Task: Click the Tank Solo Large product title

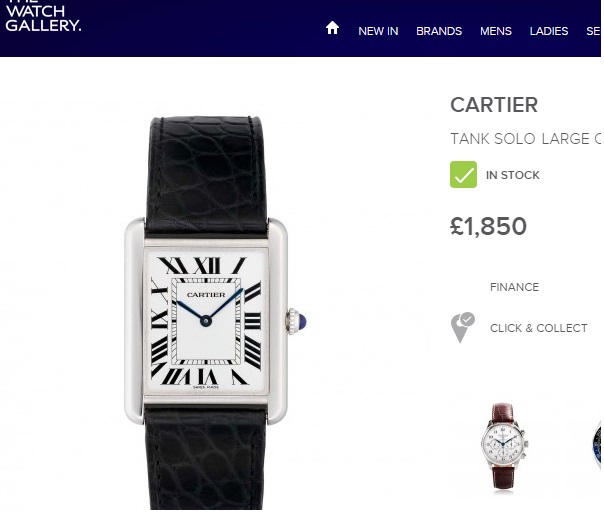Action: coord(525,139)
